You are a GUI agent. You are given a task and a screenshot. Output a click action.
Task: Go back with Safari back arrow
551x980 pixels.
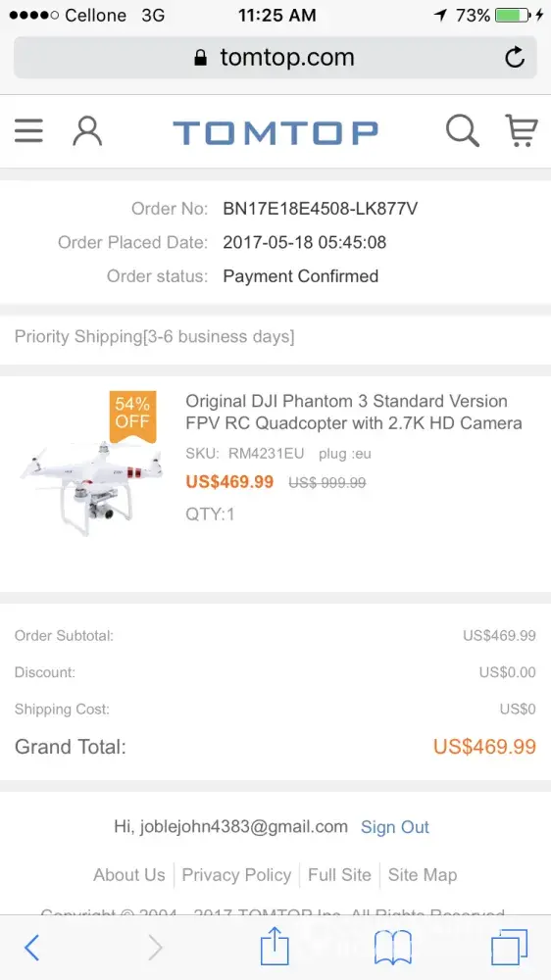pyautogui.click(x=32, y=948)
